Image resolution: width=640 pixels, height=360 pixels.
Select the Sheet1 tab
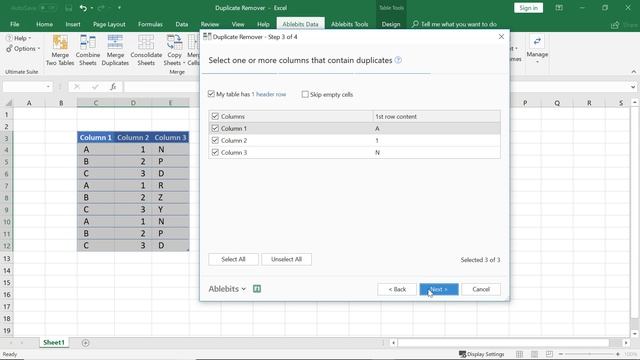[x=54, y=342]
